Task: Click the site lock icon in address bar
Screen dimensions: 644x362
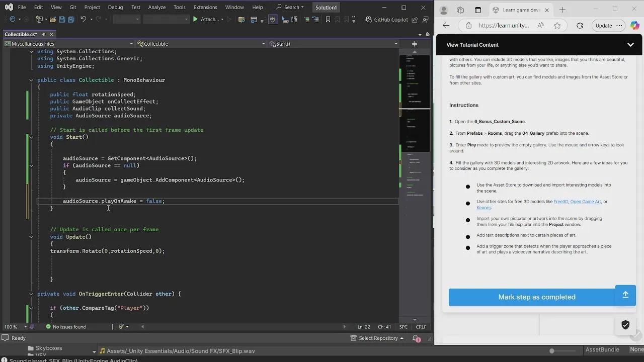Action: click(x=468, y=26)
